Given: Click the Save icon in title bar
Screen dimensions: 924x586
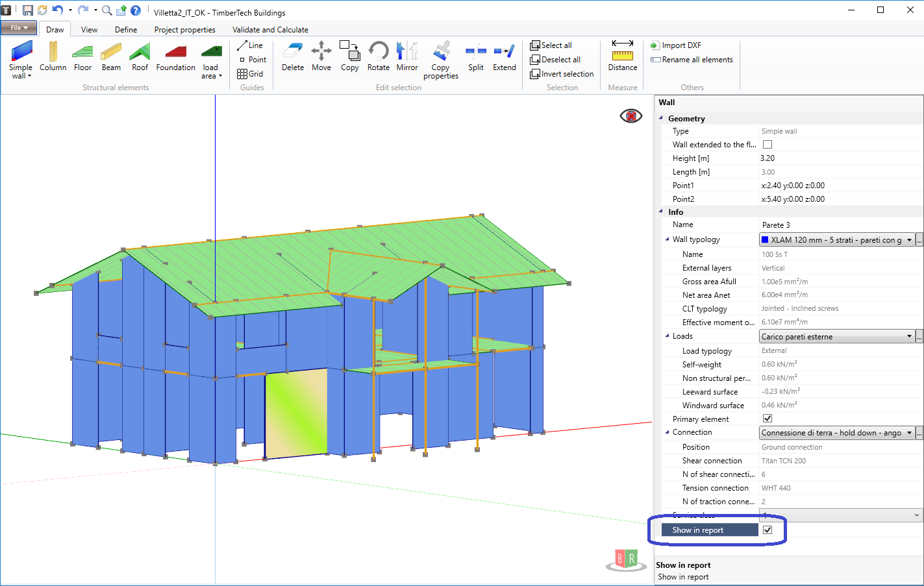Looking at the screenshot, I should coord(27,10).
